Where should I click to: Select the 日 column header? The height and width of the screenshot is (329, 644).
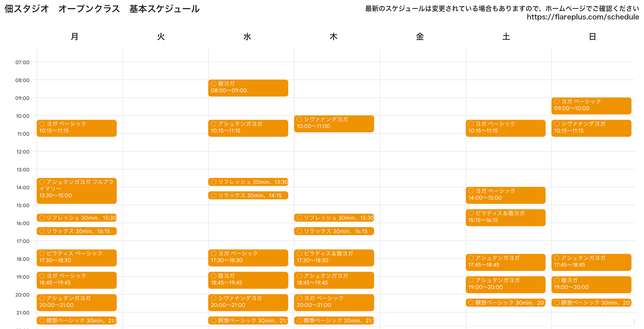pyautogui.click(x=592, y=37)
